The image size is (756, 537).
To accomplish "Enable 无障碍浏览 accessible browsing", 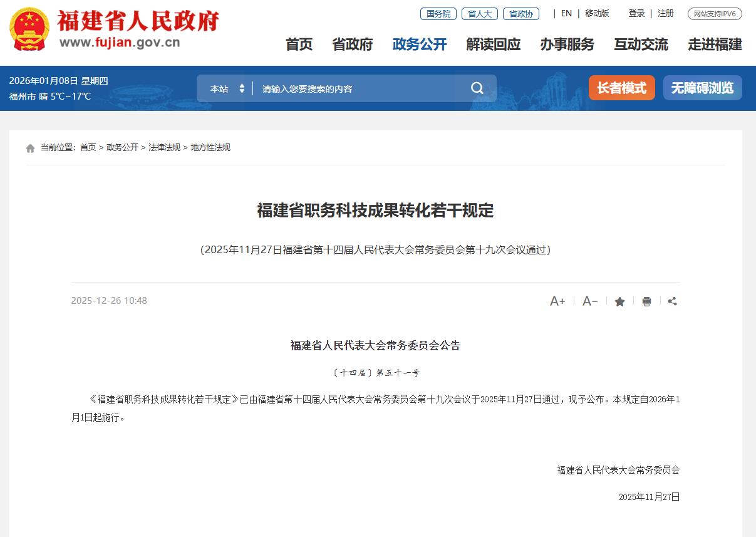I will (x=702, y=88).
